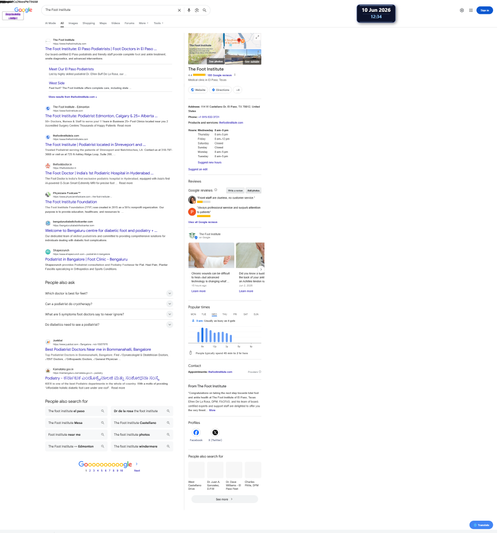
Task: Open the X (Twitter) profile icon
Action: pyautogui.click(x=215, y=432)
